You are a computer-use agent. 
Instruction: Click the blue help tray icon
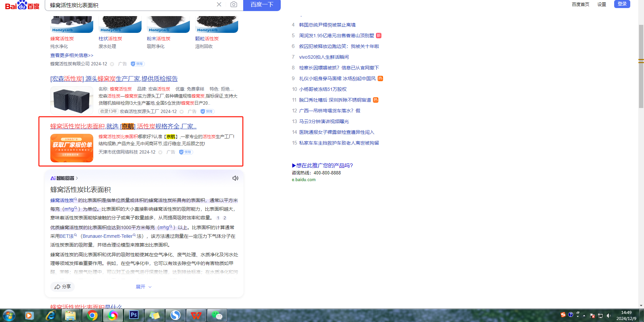[x=571, y=315]
